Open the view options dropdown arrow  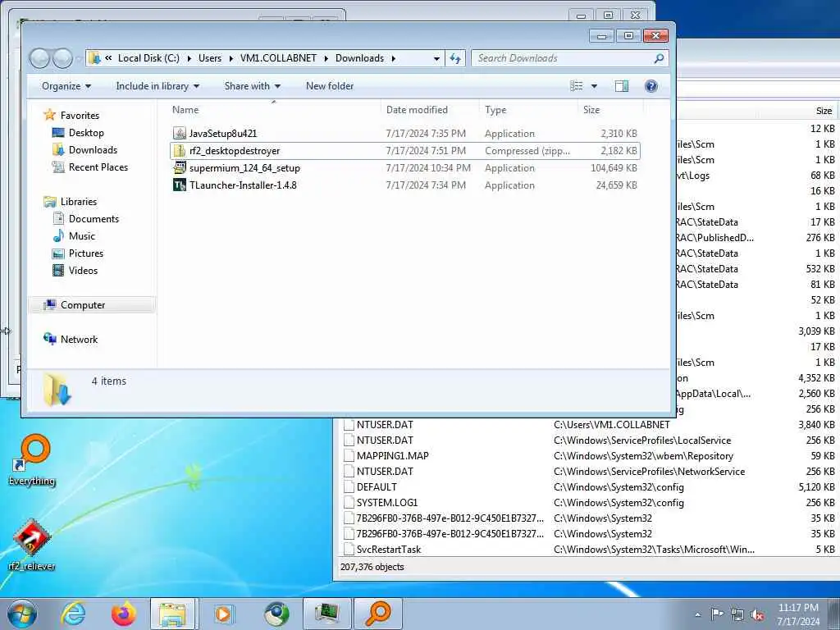pyautogui.click(x=594, y=86)
